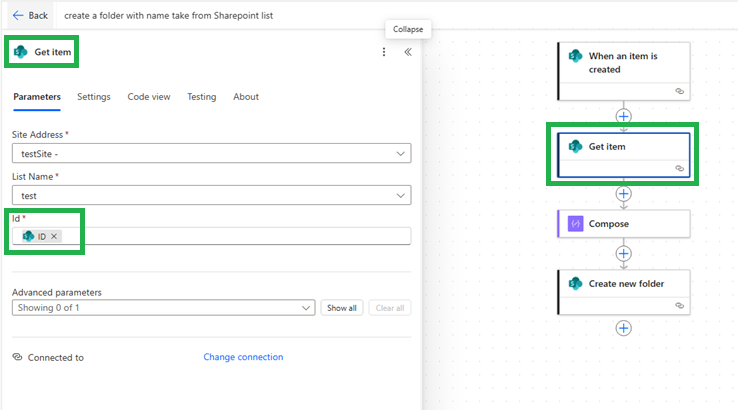Click inside the Id input field

click(x=211, y=236)
